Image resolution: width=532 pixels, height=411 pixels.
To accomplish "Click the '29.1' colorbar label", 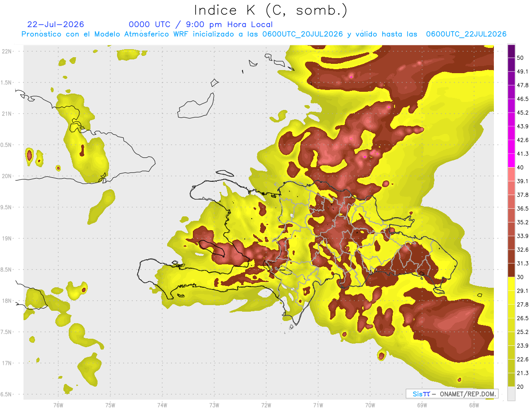I will [523, 291].
